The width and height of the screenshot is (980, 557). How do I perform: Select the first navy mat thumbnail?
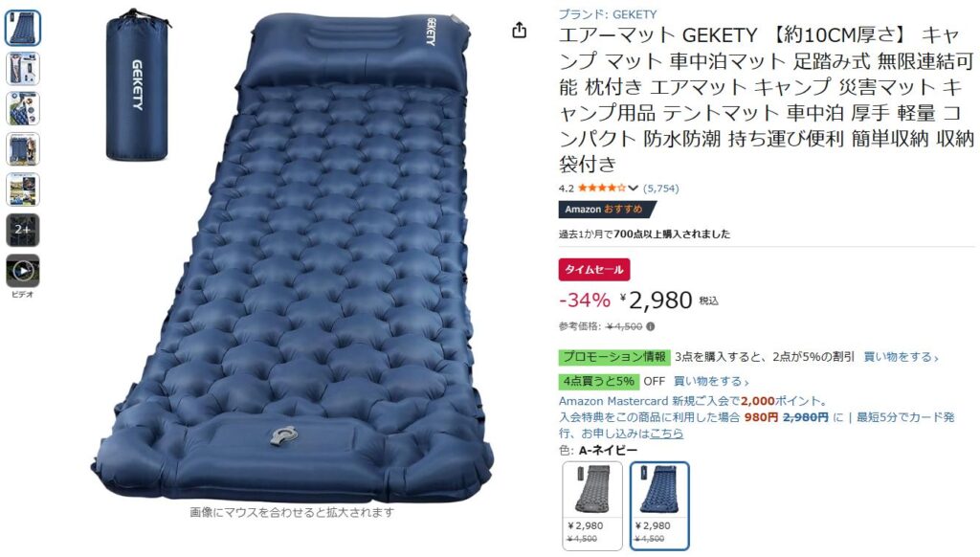click(23, 28)
